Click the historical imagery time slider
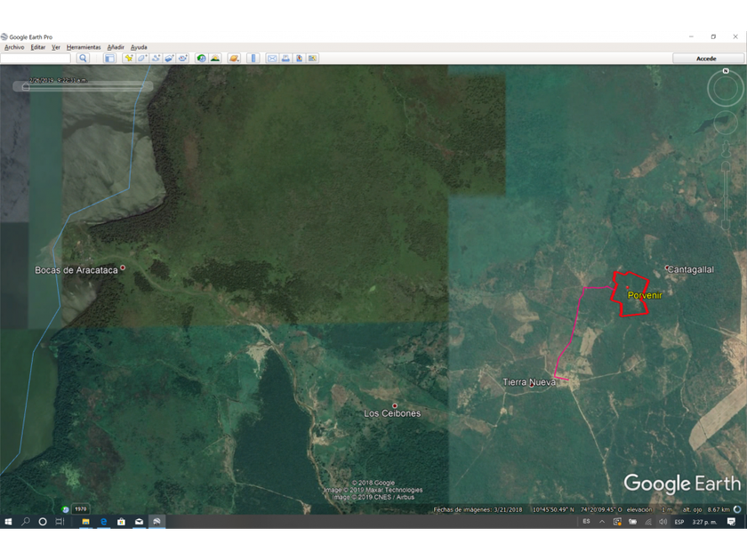 (x=84, y=87)
